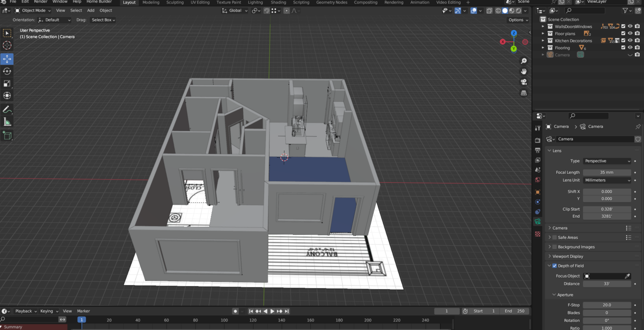The width and height of the screenshot is (644, 330).
Task: Select the Rotate tool
Action: point(7,71)
